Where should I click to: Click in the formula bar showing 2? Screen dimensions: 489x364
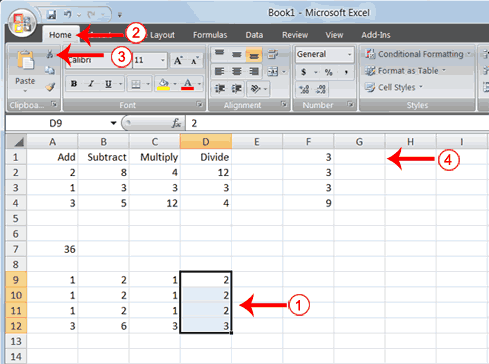click(337, 123)
